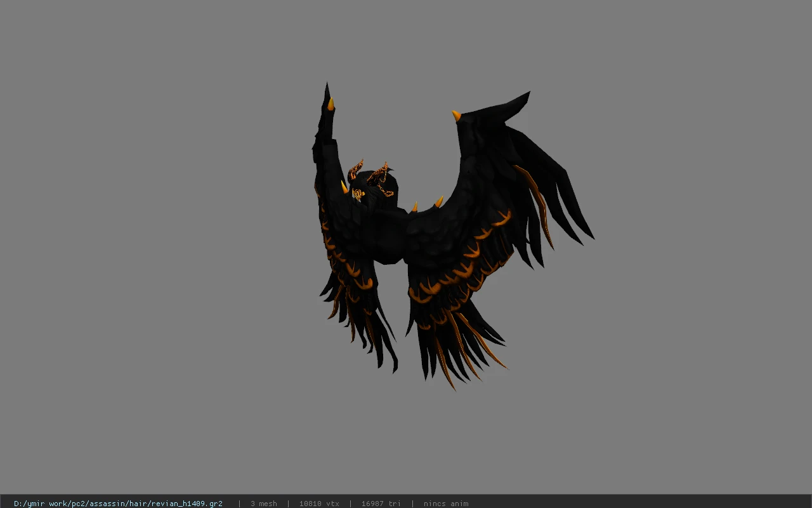The image size is (812, 508).
Task: Click the '3 mesh' status bar entry
Action: [x=264, y=504]
